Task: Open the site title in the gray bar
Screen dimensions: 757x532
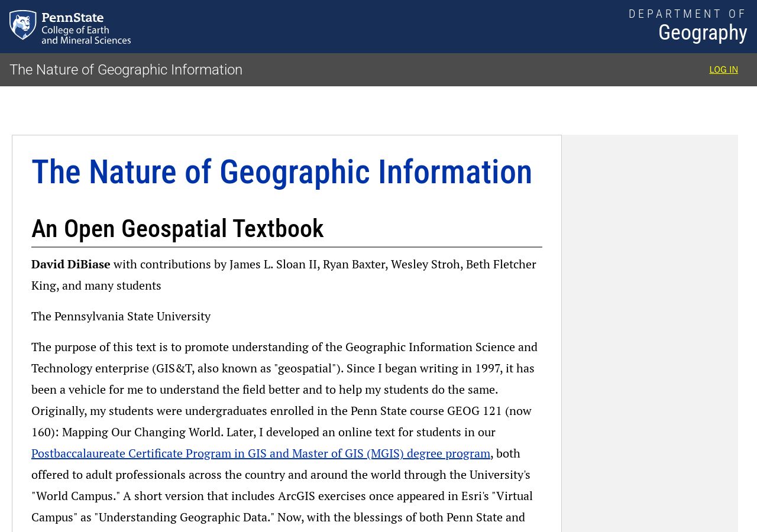Action: point(126,70)
